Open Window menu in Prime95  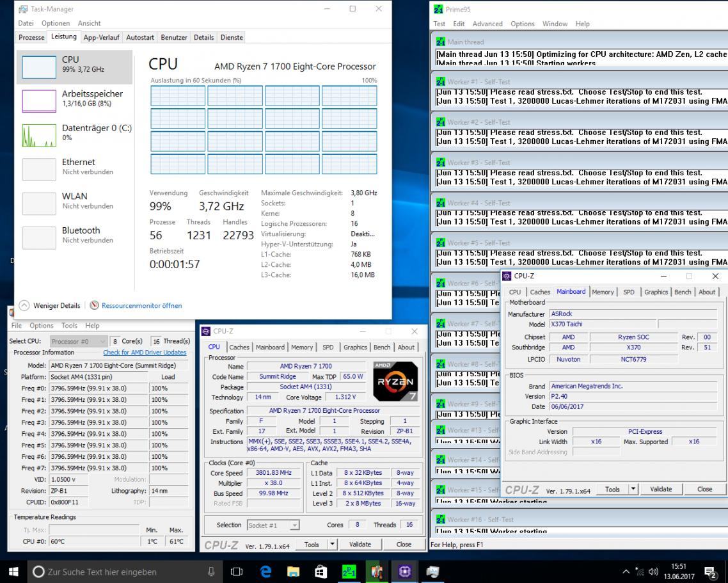[555, 24]
